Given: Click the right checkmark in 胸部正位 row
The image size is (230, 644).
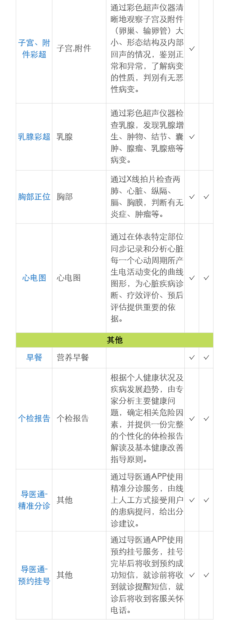Looking at the screenshot, I should pos(206,197).
